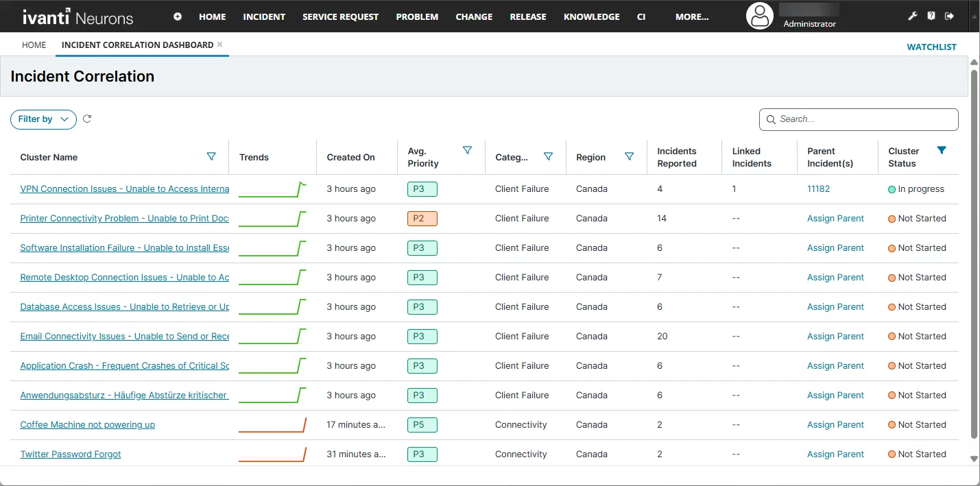Open parent incident 11182

tap(819, 189)
